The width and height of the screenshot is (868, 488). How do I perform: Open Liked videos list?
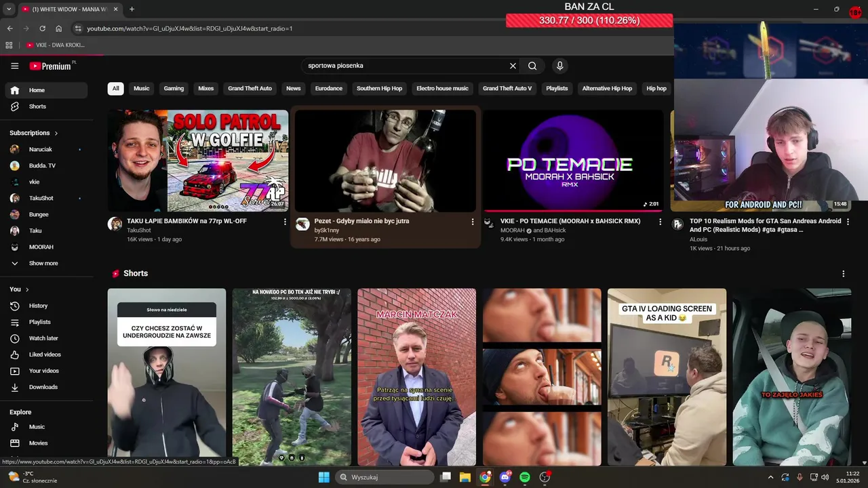(x=46, y=354)
